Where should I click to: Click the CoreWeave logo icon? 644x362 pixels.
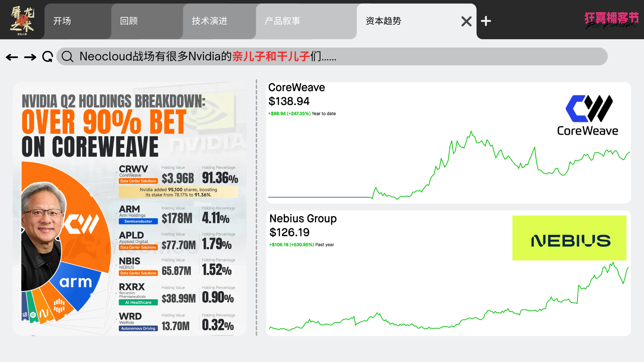click(589, 109)
